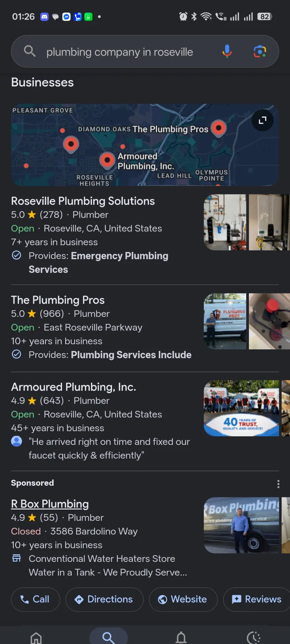Tap the Businesses heading
Image resolution: width=290 pixels, height=644 pixels.
click(42, 83)
